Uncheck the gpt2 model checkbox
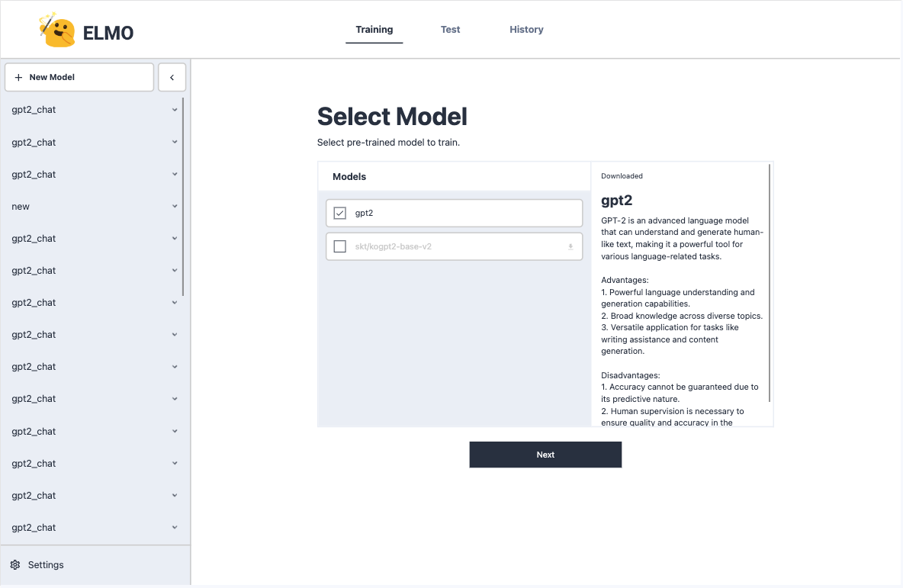This screenshot has height=588, width=903. click(339, 213)
